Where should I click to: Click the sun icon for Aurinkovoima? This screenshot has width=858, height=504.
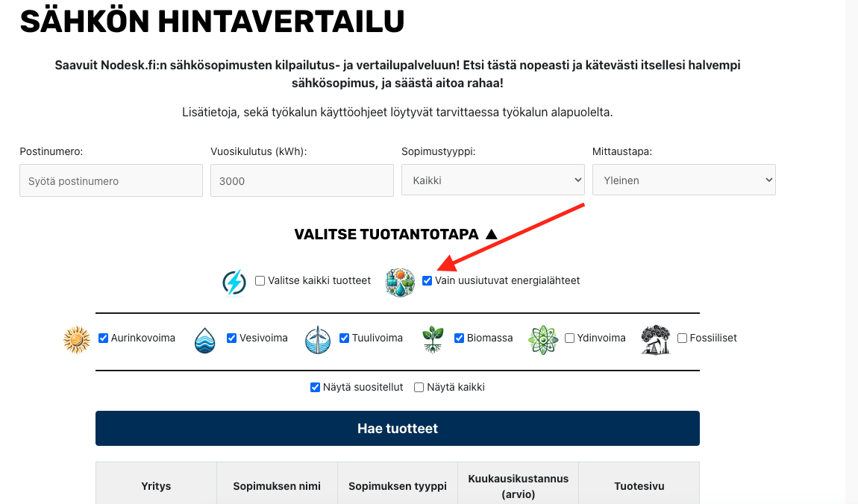point(76,339)
